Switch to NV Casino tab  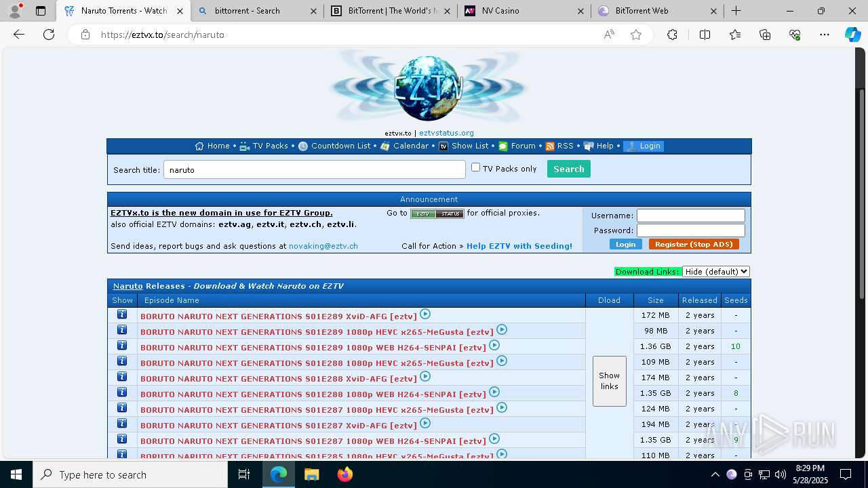(x=524, y=11)
